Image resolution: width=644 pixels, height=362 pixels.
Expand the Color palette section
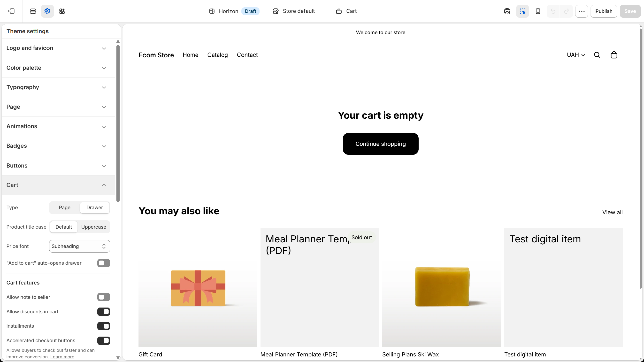[x=58, y=68]
